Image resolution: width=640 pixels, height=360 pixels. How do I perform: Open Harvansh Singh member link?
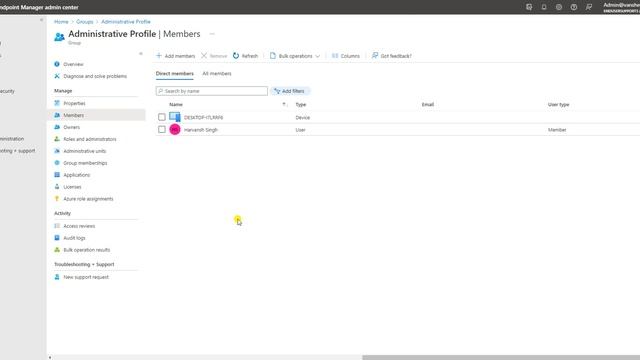[x=201, y=130]
